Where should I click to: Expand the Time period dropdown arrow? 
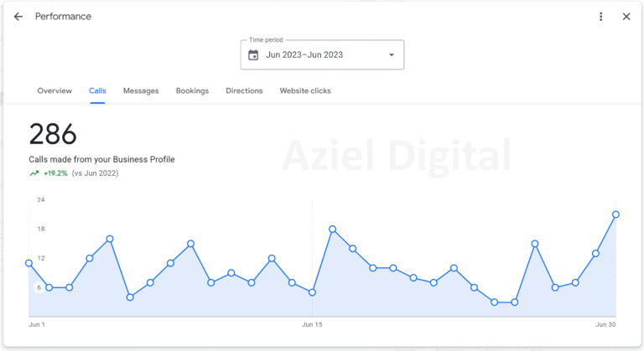point(391,55)
